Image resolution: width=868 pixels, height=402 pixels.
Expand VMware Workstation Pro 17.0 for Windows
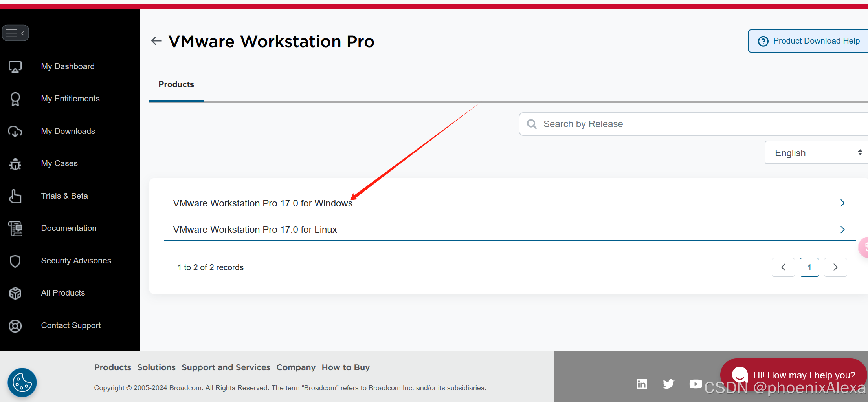coord(510,203)
